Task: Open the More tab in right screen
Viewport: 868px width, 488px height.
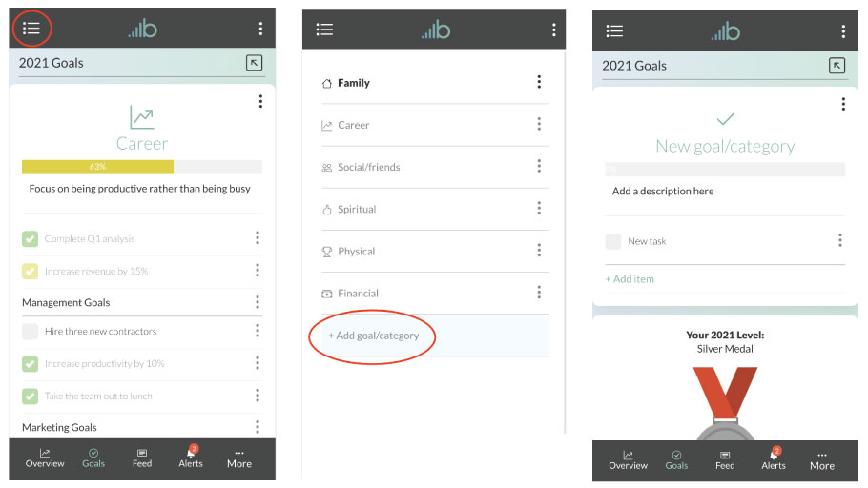Action: coord(821,459)
